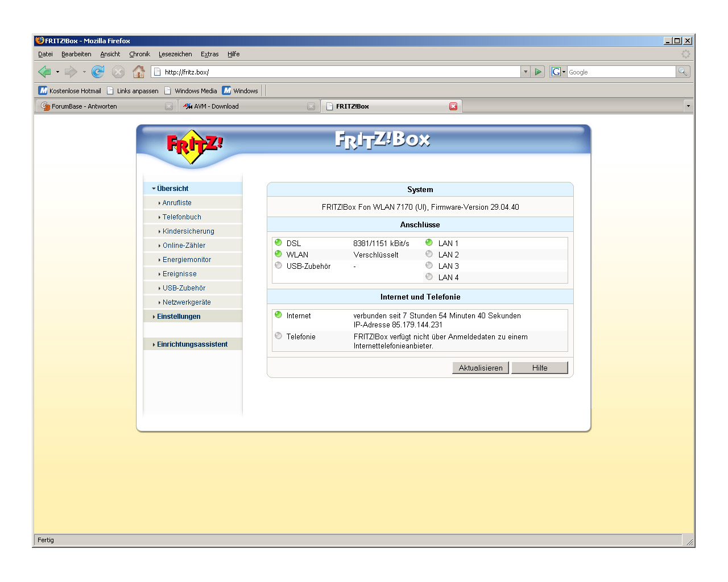Click the page icon in the address bar
The image size is (728, 582).
[x=158, y=72]
